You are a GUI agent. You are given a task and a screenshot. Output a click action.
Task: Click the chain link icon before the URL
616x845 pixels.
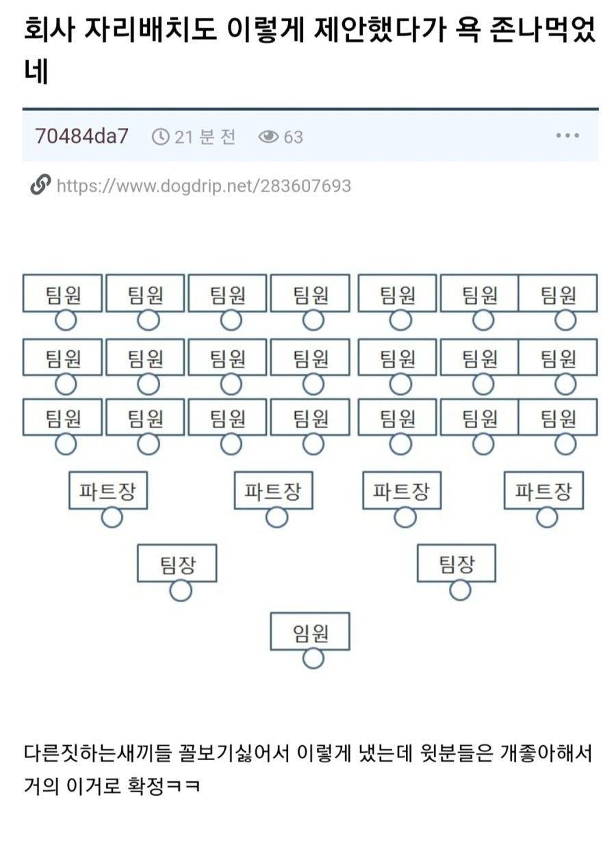[40, 185]
